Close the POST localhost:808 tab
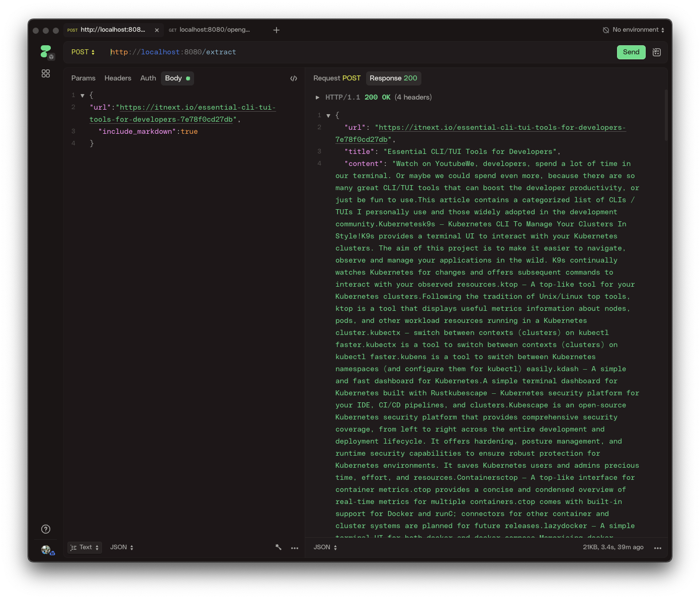This screenshot has width=700, height=599. point(157,30)
